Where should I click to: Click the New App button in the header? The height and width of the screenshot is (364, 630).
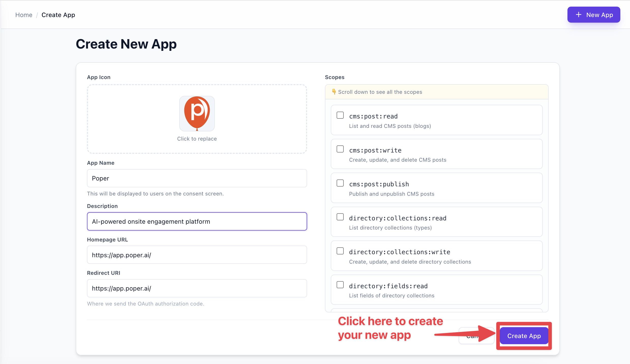tap(594, 14)
